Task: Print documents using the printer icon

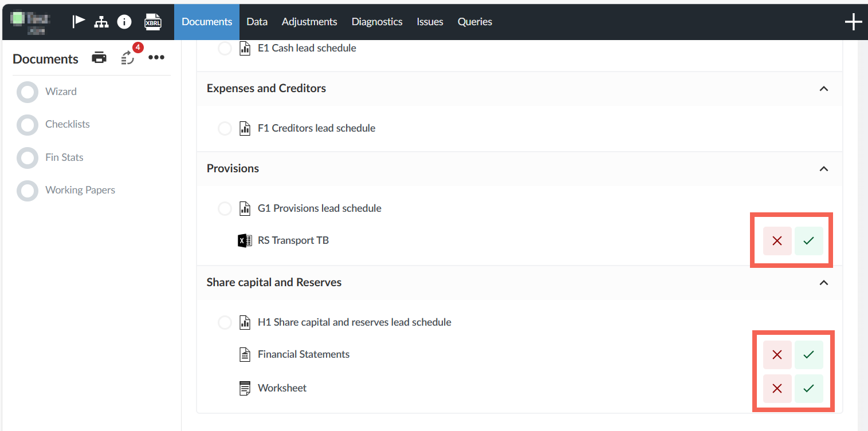Action: (x=99, y=58)
